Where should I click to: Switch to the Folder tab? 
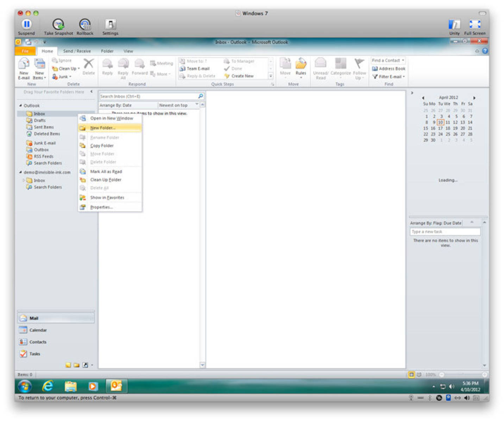[x=107, y=51]
